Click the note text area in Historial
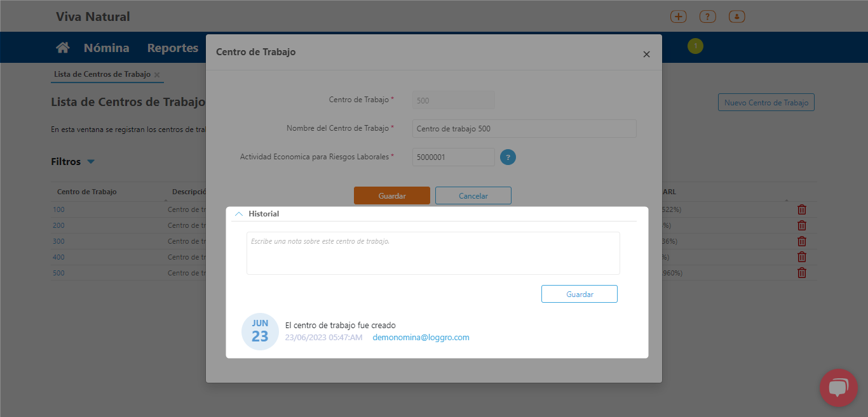 pos(433,253)
